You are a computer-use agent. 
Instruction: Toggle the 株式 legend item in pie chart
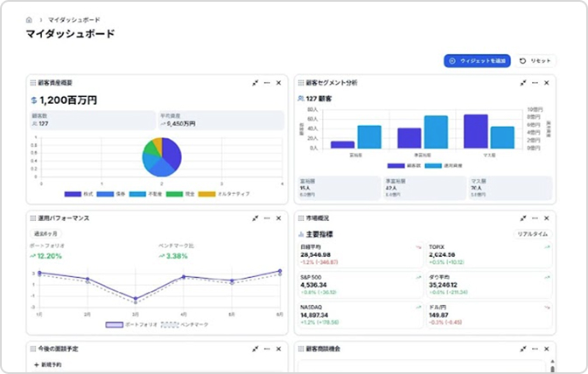(x=80, y=194)
